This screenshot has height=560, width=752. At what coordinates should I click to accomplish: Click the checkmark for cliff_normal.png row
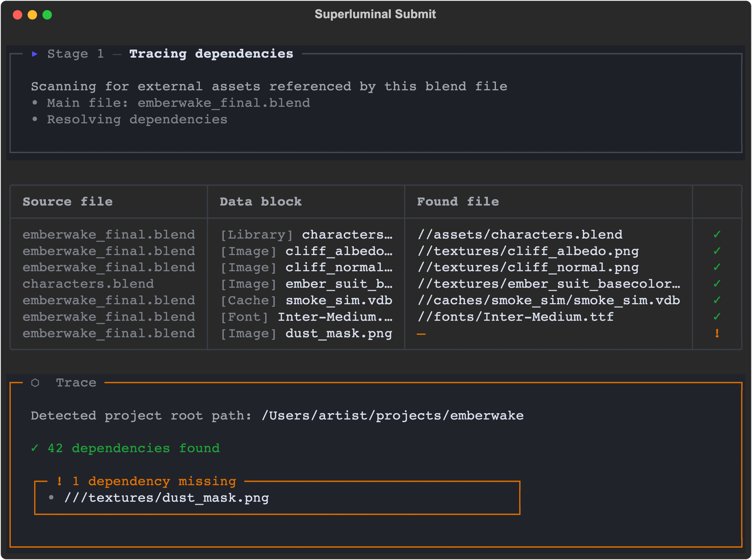717,268
